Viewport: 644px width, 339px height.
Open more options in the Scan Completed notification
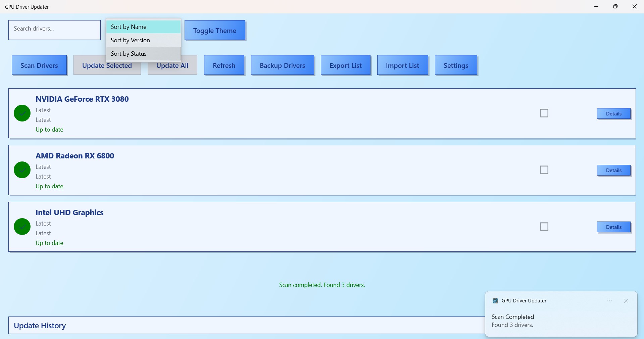(x=610, y=301)
